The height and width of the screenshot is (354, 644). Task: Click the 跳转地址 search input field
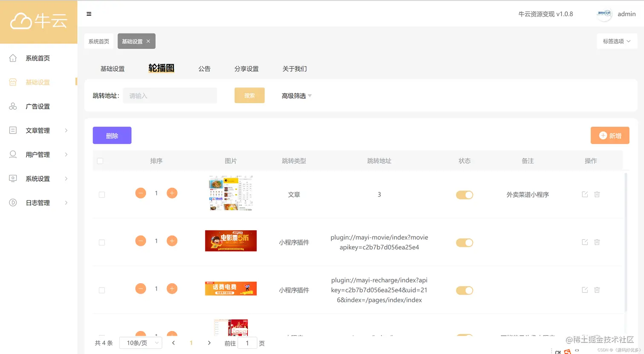point(170,96)
